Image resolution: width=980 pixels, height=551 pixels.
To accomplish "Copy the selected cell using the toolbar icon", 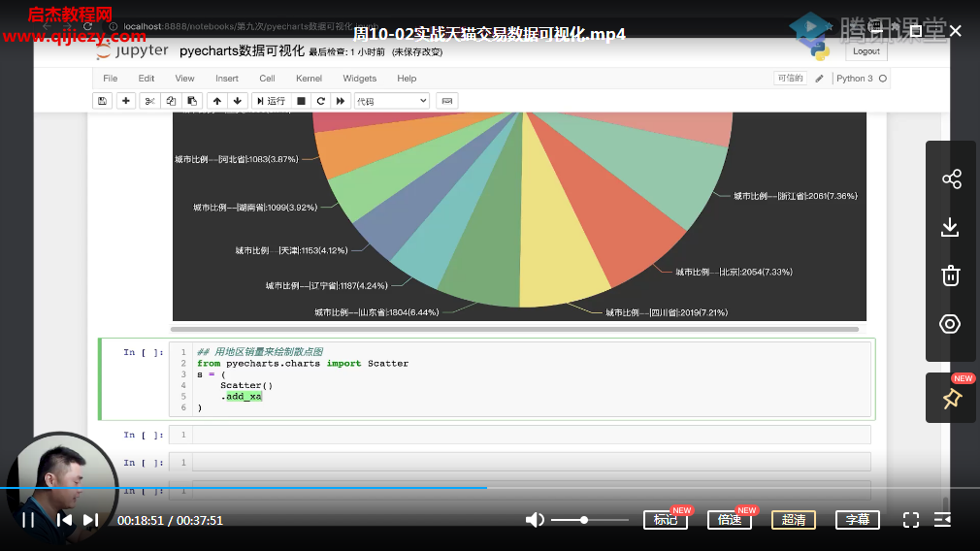I will 171,101.
